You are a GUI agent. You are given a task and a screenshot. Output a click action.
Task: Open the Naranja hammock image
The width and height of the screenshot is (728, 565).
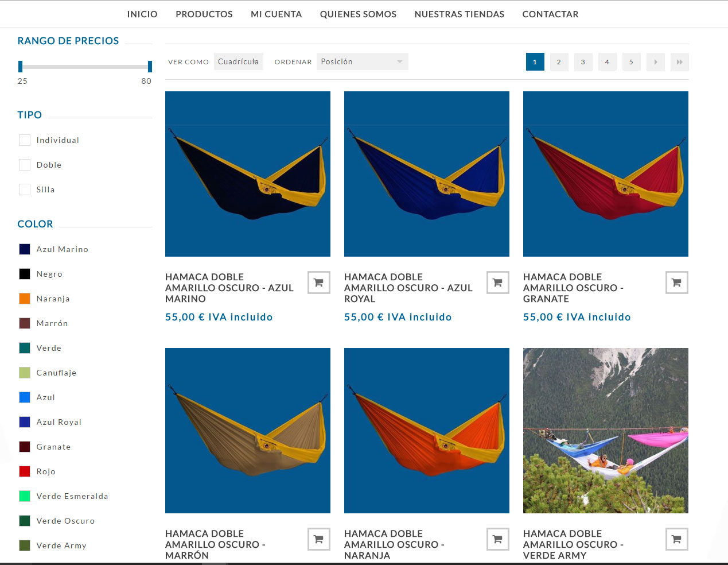[x=427, y=431]
